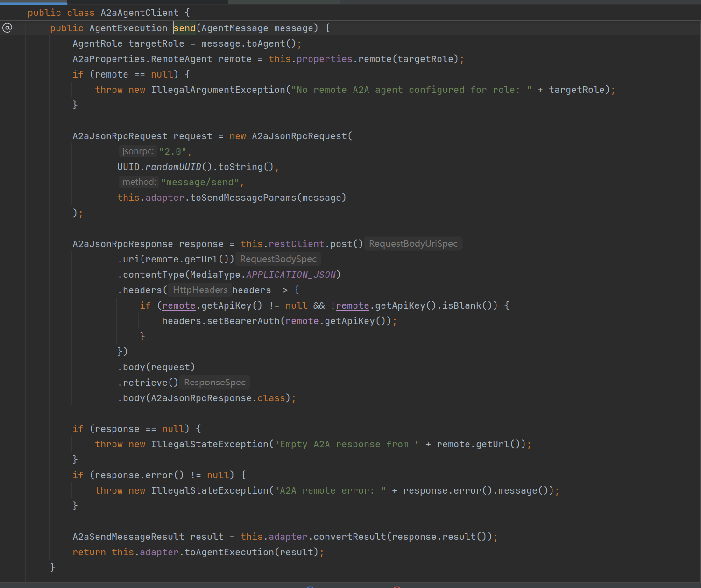Viewport: 701px width, 588px height.
Task: Click the A2aSendMessageResult type
Action: pyautogui.click(x=128, y=537)
